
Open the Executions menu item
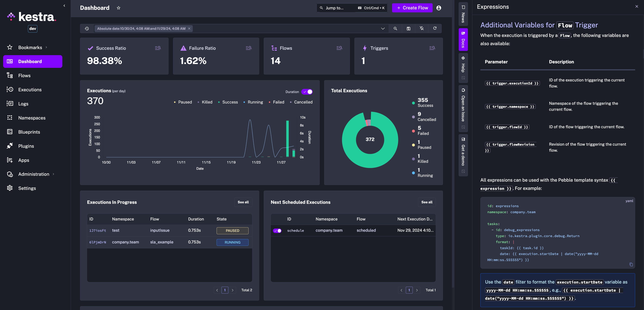[x=30, y=90]
